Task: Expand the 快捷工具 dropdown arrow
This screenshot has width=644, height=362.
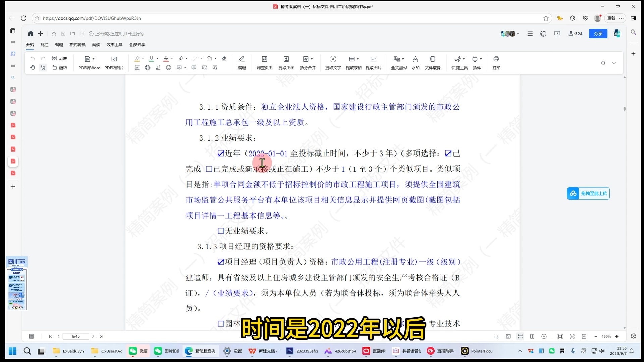Action: click(x=464, y=59)
